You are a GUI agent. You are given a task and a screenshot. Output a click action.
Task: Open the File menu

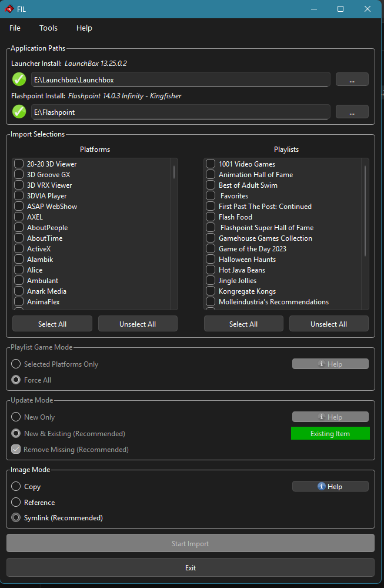tap(15, 28)
